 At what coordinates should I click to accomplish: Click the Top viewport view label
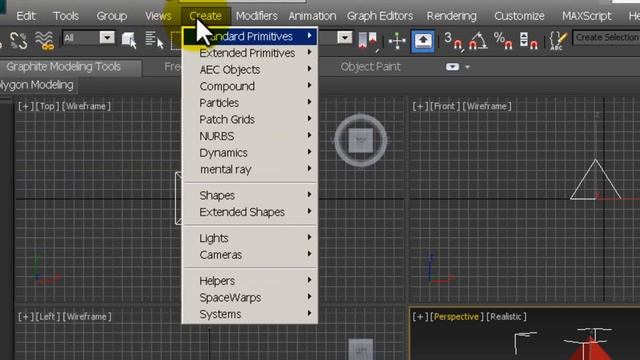47,107
